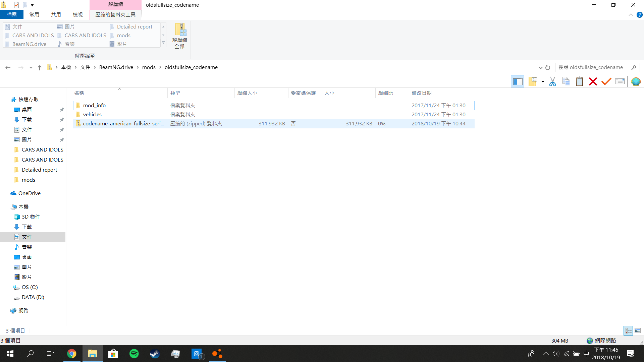Screen dimensions: 644x362
Task: Select OneDrive in the navigation pane
Action: 30,193
